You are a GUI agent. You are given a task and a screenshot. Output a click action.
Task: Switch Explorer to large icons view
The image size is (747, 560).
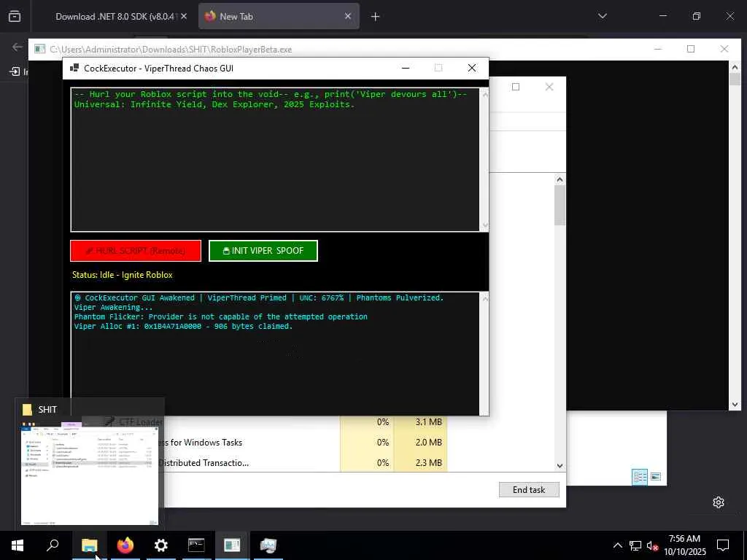click(656, 477)
